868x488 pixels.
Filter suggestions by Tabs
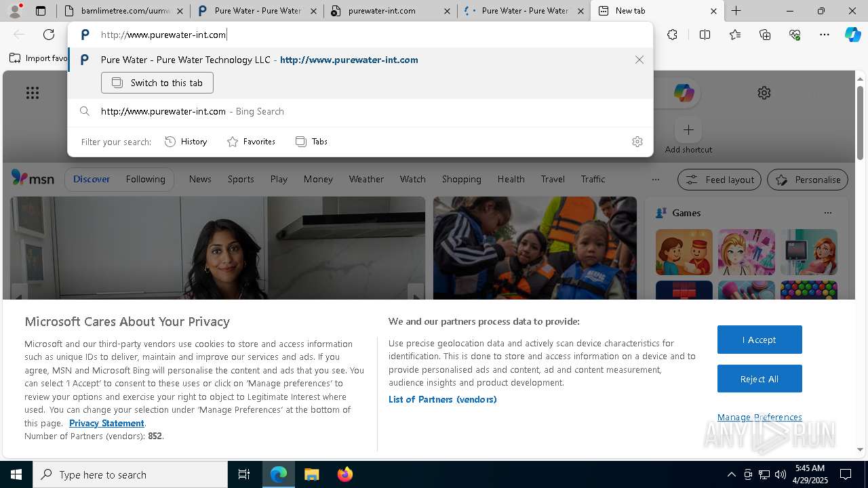tap(312, 142)
